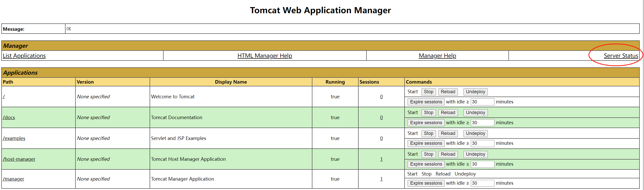Stop the Tomcat Documentation application
The width and height of the screenshot is (644, 190).
[x=429, y=113]
